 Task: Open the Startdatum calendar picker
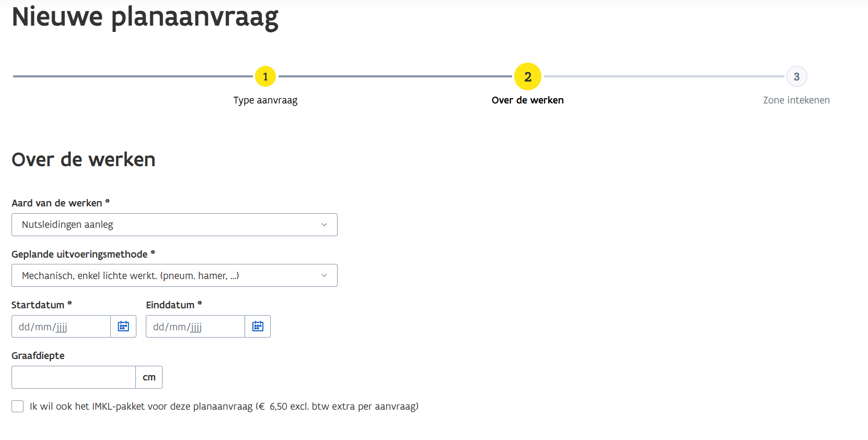coord(123,327)
